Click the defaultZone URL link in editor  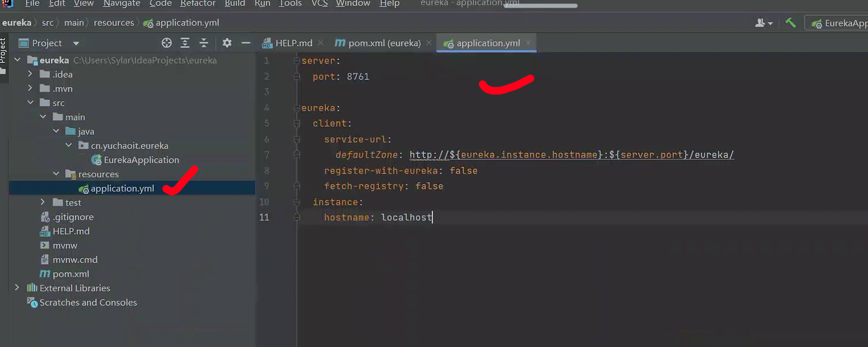pyautogui.click(x=571, y=155)
